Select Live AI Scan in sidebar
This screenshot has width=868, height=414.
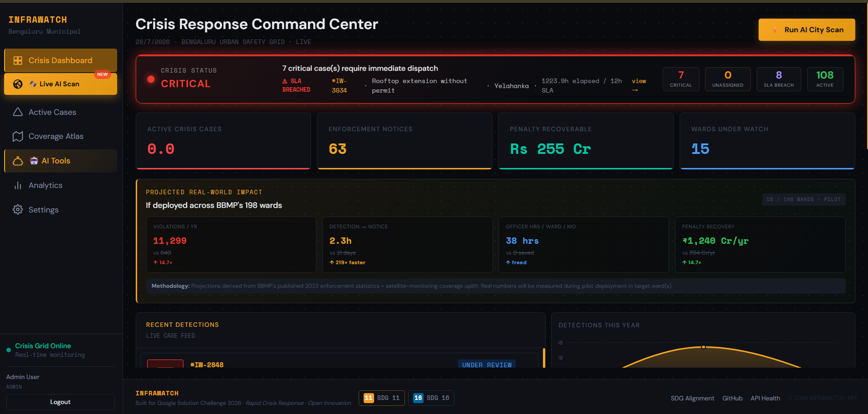tap(60, 84)
